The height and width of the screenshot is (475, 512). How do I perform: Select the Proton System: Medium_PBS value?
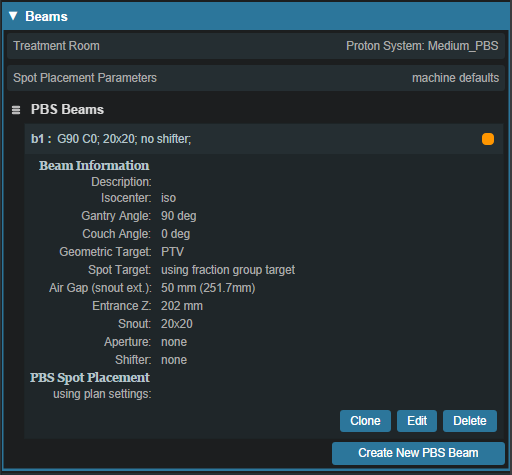click(x=422, y=46)
